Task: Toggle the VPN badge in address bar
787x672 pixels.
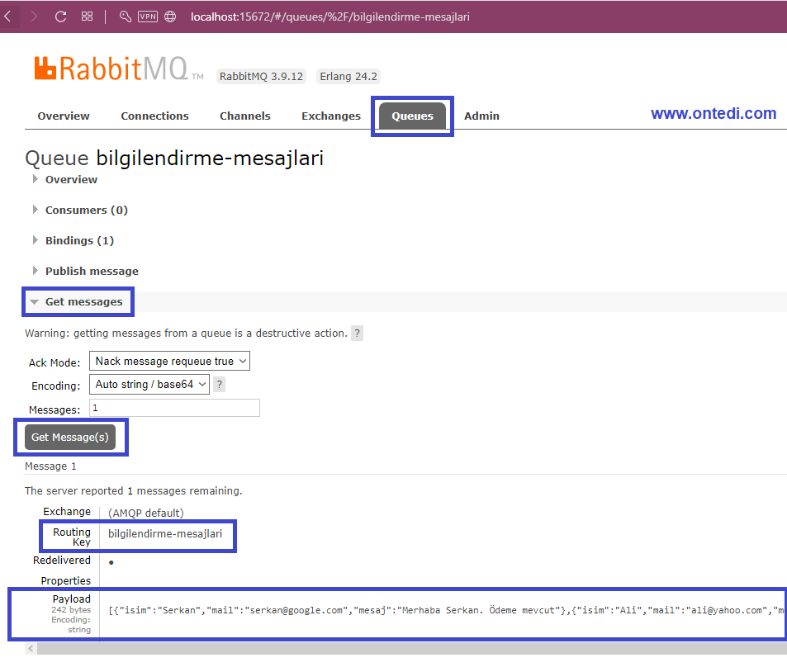Action: 148,17
